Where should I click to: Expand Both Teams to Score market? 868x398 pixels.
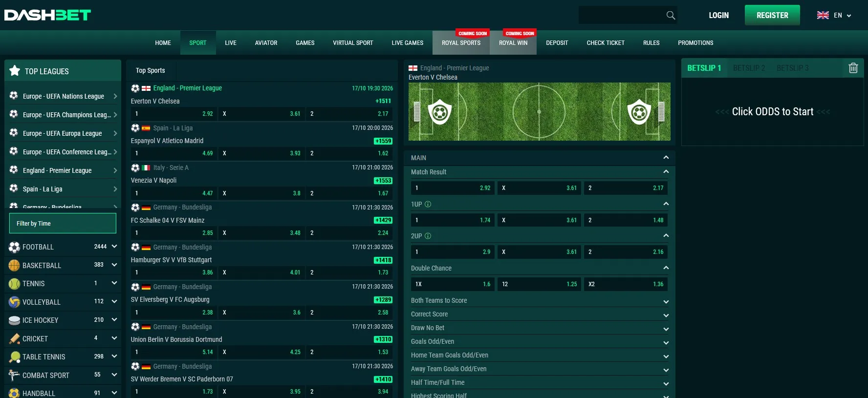(666, 301)
